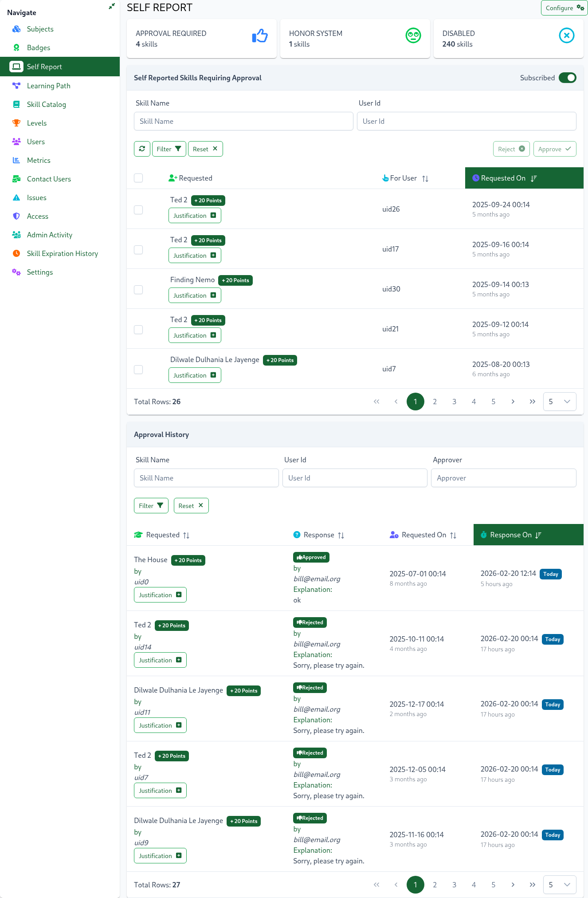Click the Reject button
Image resolution: width=588 pixels, height=898 pixels.
[x=511, y=149]
